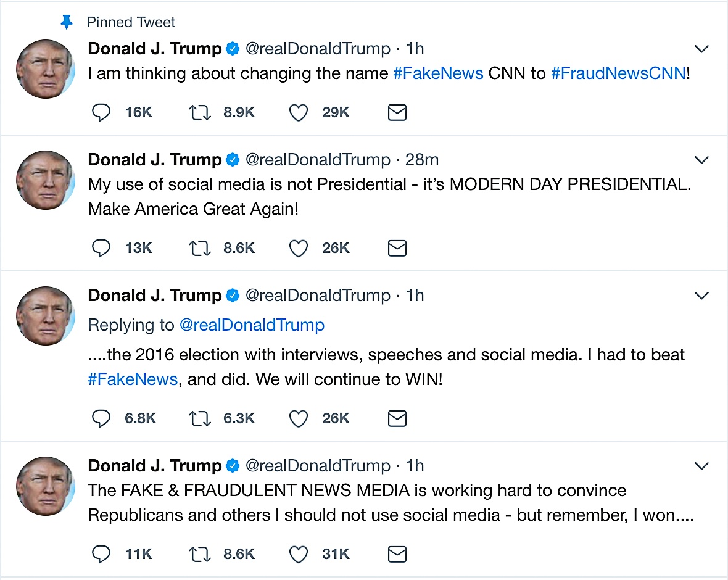This screenshot has height=580, width=728.
Task: Retweet the MODERN DAY PRESIDENTIAL tweet
Action: click(199, 248)
